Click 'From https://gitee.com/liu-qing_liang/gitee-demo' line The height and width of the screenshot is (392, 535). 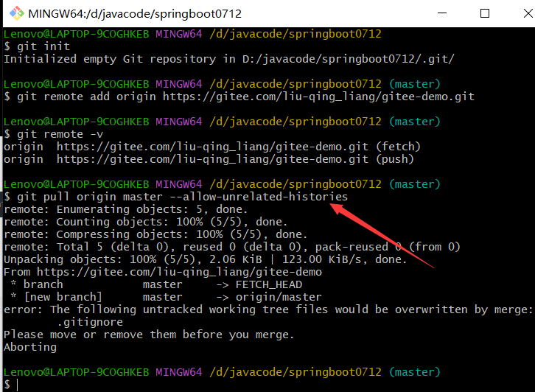pos(163,272)
